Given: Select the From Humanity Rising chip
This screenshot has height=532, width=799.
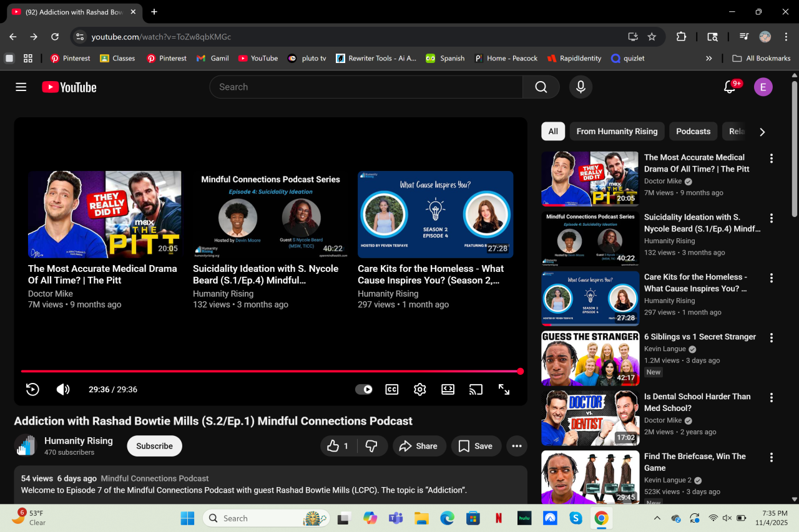Looking at the screenshot, I should (x=617, y=132).
